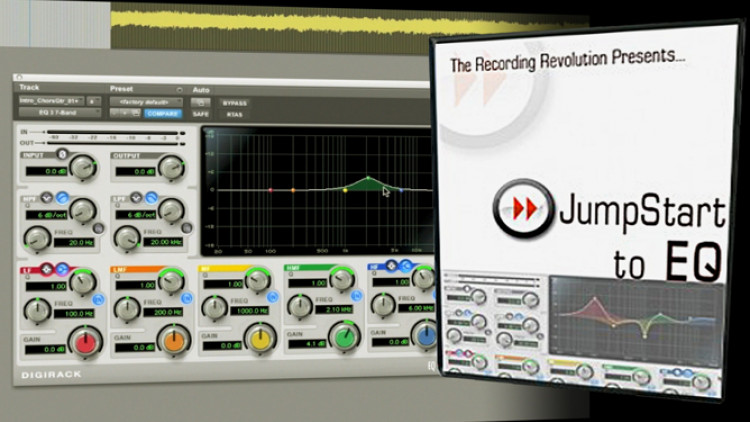
Task: Select the HF band peak type icon
Action: tap(391, 266)
